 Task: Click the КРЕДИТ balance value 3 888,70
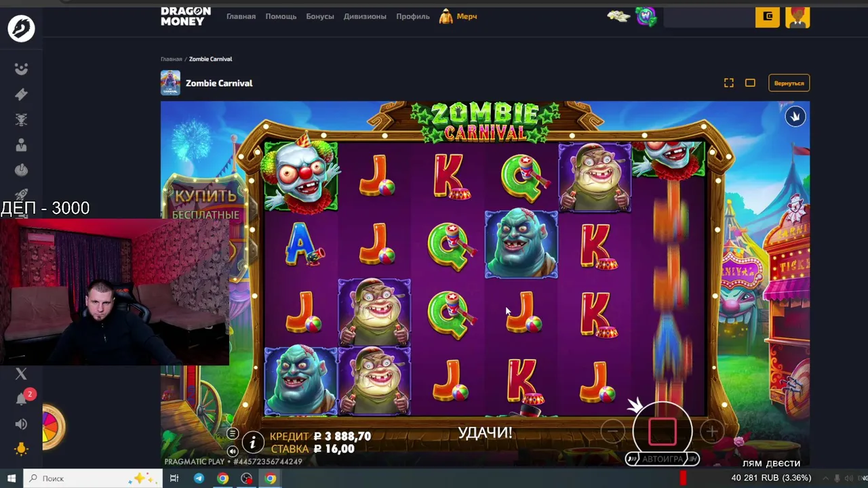342,436
